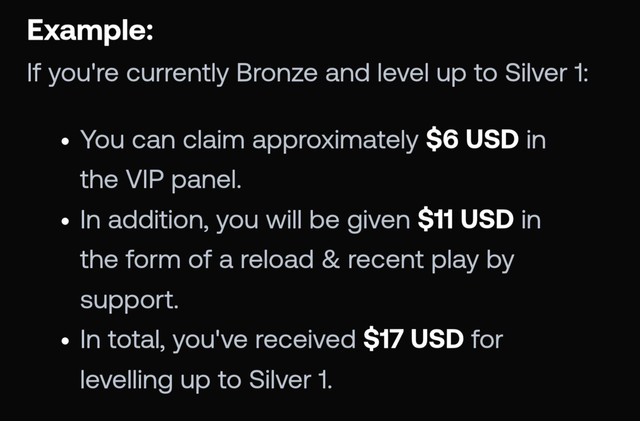
Task: Click the "Example:" heading
Action: 90,31
